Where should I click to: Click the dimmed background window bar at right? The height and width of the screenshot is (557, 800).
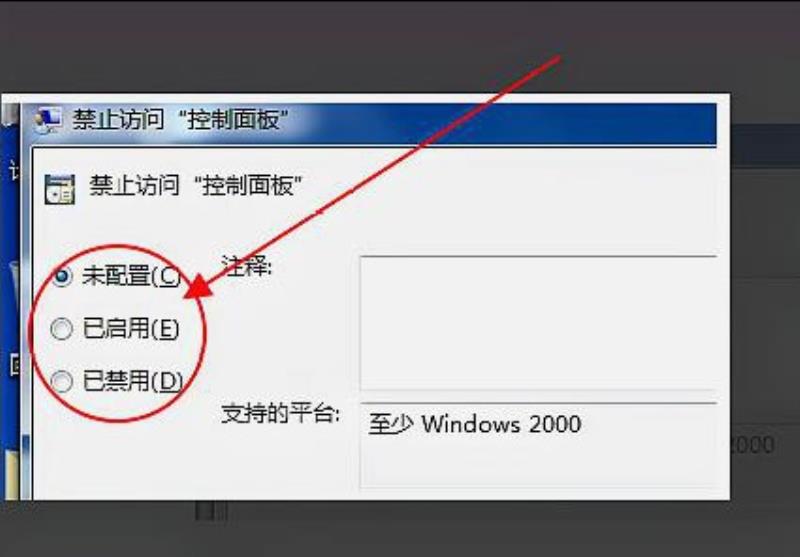[765, 146]
